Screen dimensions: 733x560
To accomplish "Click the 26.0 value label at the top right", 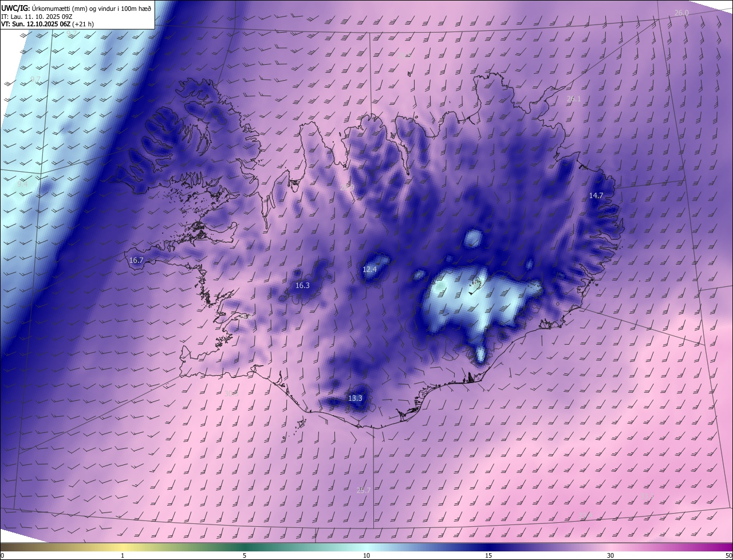I will 681,13.
